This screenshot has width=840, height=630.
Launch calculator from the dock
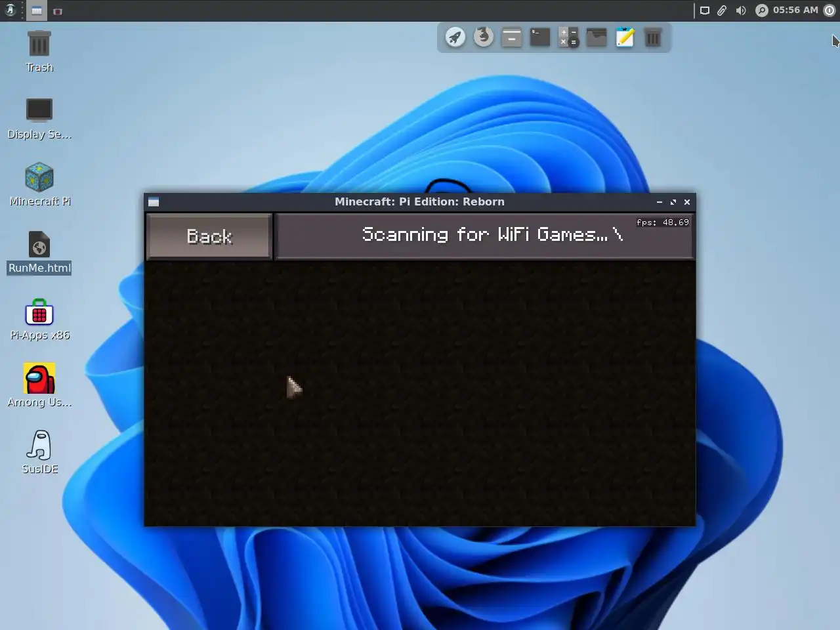pyautogui.click(x=568, y=37)
